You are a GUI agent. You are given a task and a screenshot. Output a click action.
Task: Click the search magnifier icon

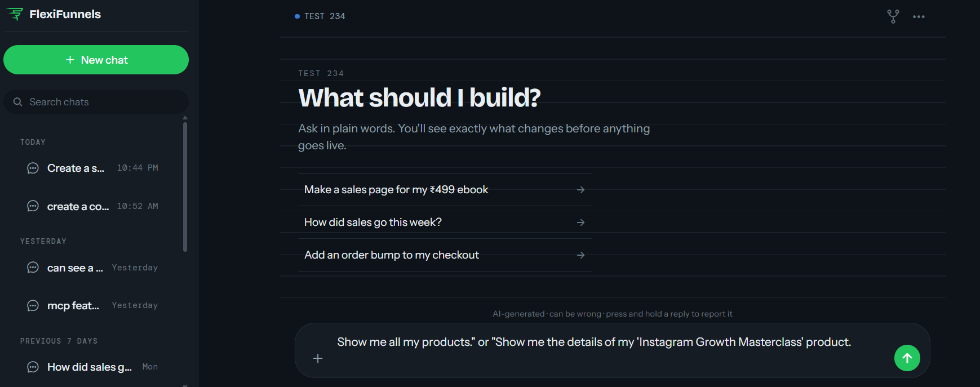[x=18, y=102]
